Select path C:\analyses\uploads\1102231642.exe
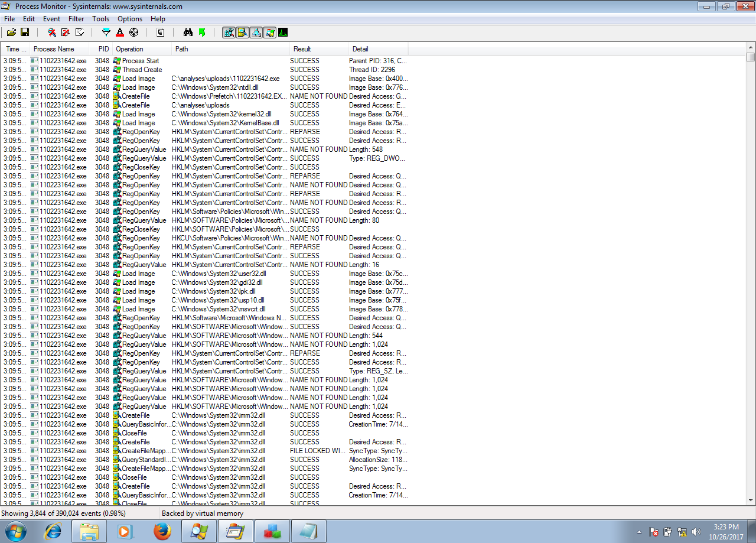This screenshot has height=543, width=756. coord(226,79)
